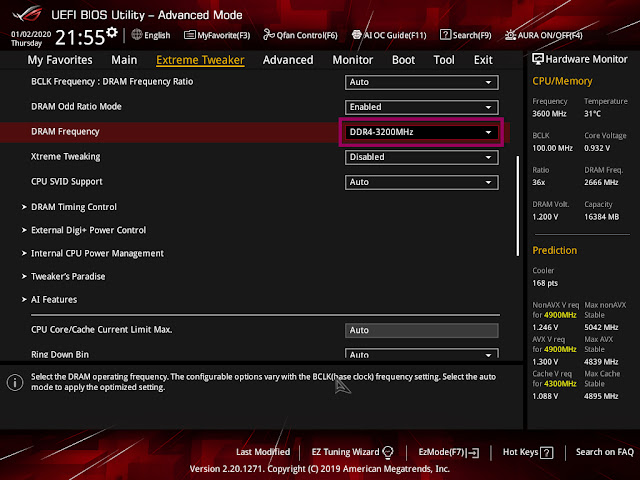Open MyFavorite(F3) list icon

coord(189,35)
